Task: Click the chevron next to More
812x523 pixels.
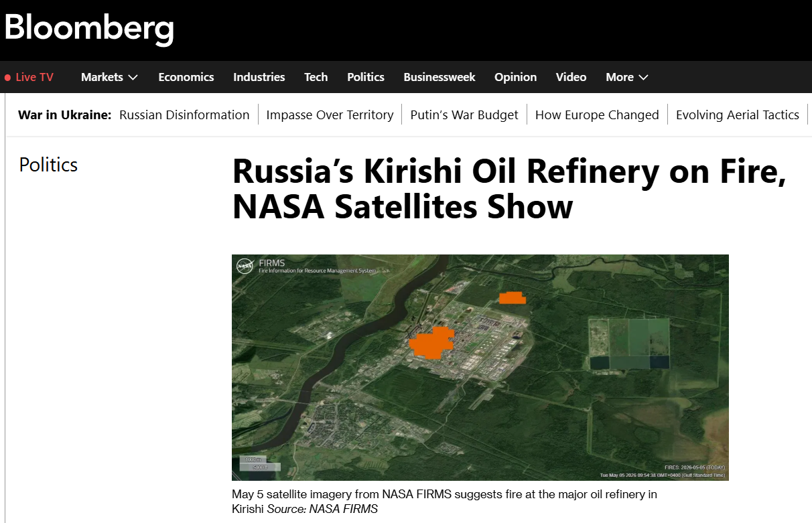Action: coord(644,78)
